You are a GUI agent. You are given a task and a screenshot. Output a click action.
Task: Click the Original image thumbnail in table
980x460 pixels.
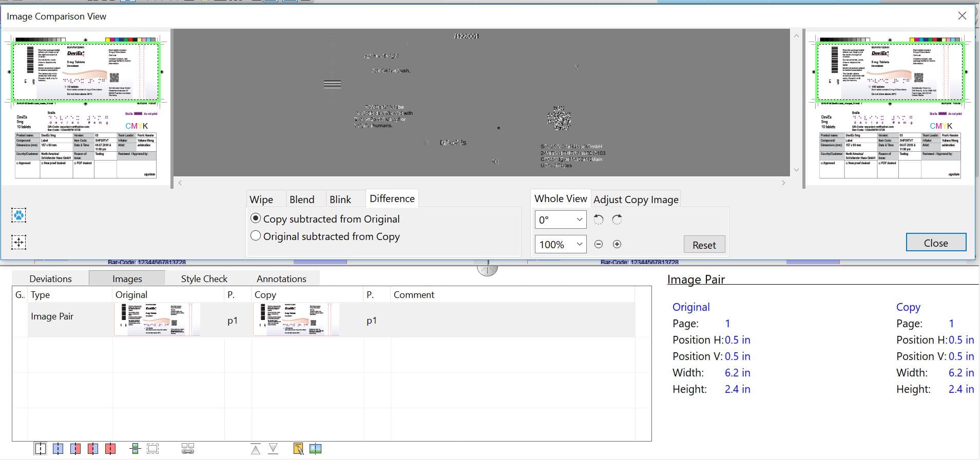click(x=157, y=319)
